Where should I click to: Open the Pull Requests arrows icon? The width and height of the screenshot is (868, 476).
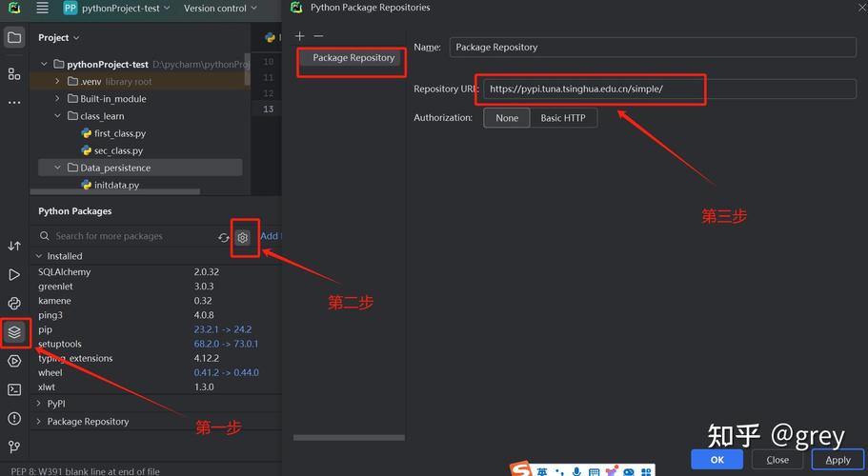[x=14, y=246]
